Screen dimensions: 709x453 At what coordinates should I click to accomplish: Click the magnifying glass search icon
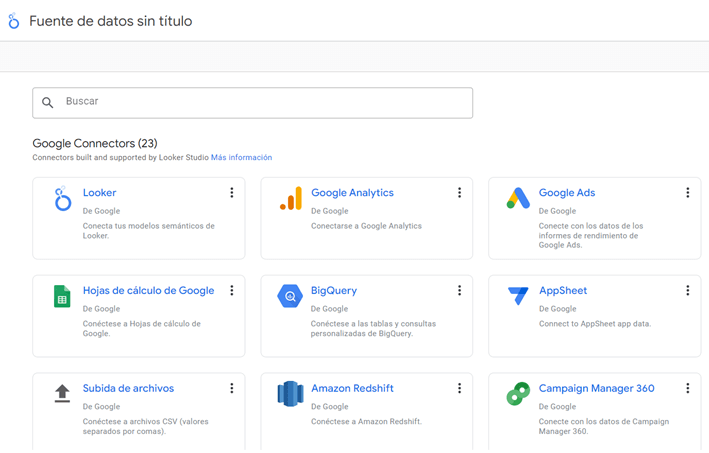47,103
